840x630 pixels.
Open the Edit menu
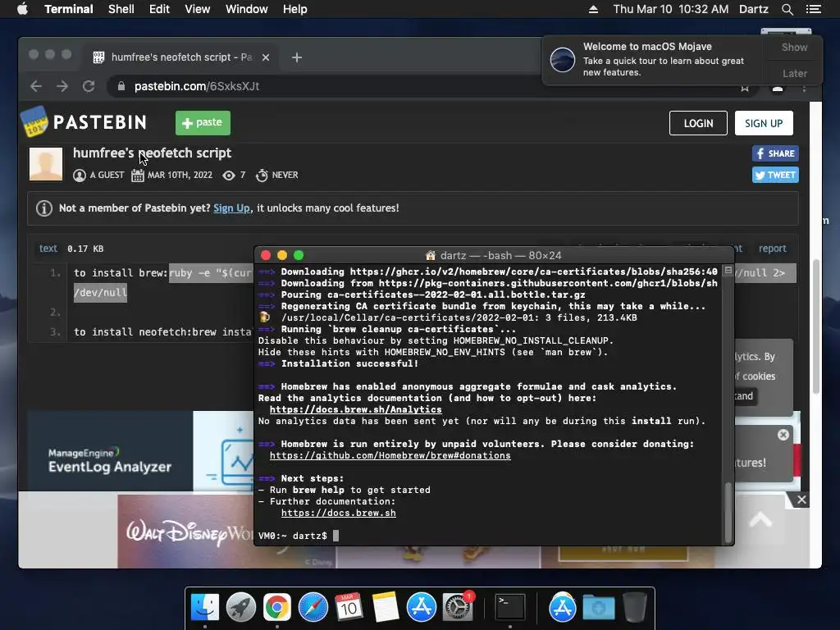159,9
